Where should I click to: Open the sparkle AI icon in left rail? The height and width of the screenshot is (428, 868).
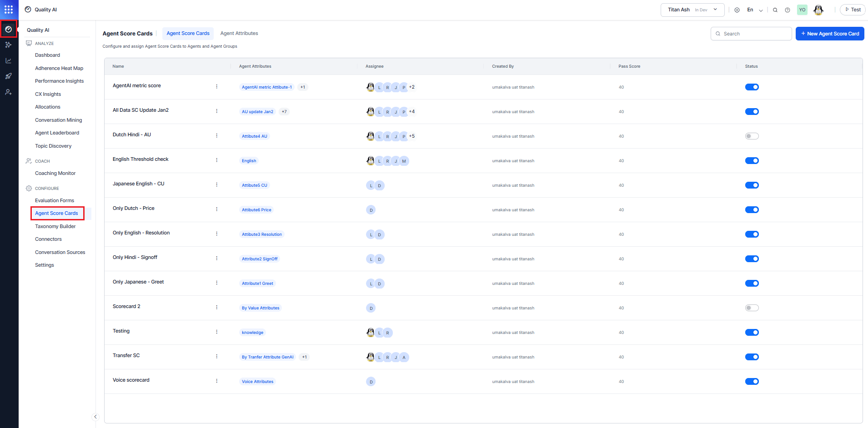click(x=9, y=45)
